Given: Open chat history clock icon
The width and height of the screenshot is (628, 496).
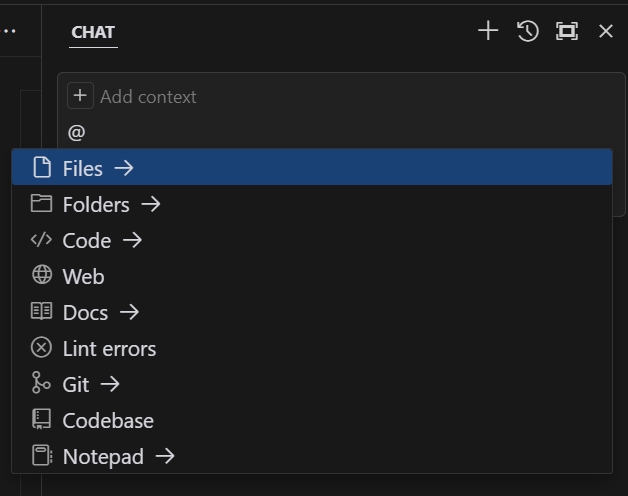Looking at the screenshot, I should pos(527,31).
